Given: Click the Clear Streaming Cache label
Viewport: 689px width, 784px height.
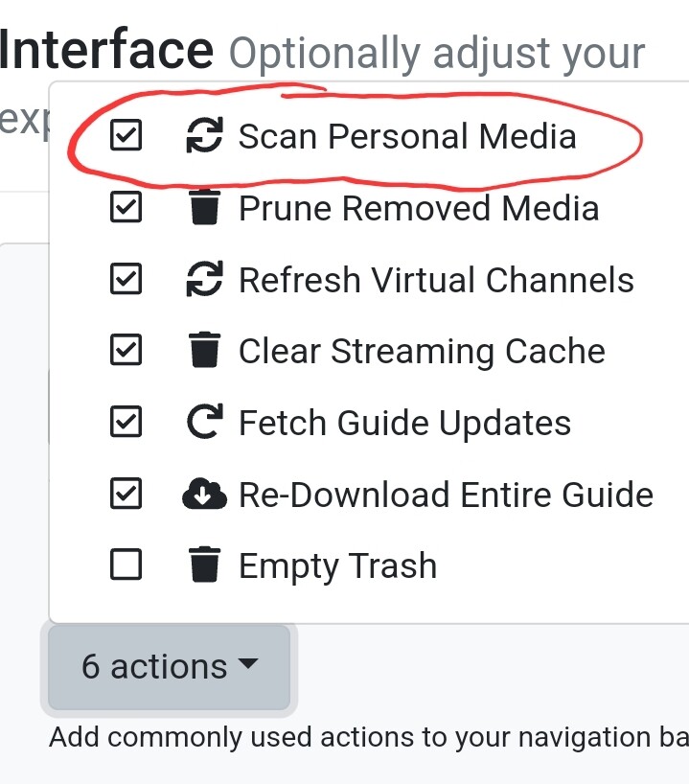Looking at the screenshot, I should pyautogui.click(x=422, y=352).
